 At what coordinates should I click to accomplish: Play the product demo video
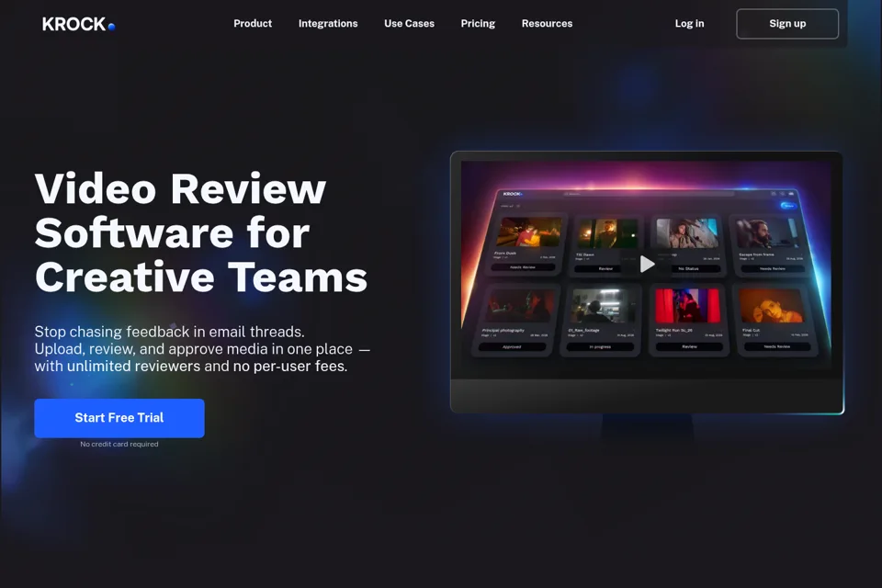(647, 264)
